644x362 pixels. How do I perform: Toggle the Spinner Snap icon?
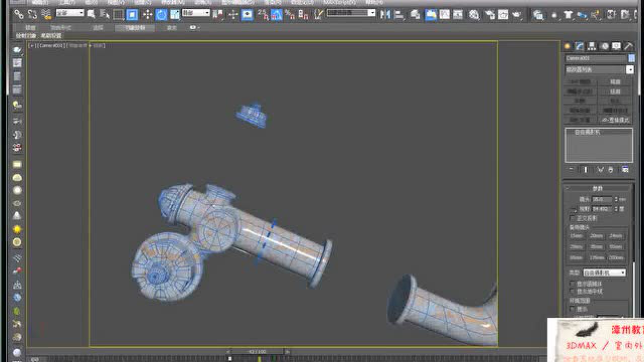(303, 15)
